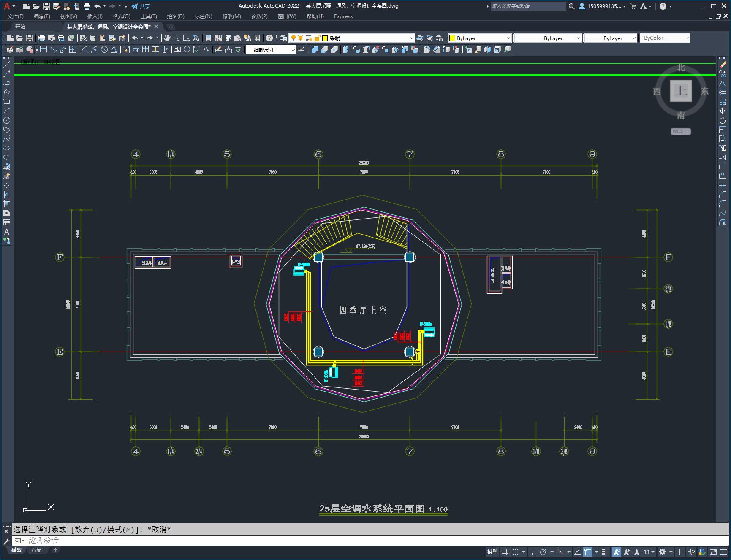Toggle 2D object snap in status bar

tap(588, 552)
